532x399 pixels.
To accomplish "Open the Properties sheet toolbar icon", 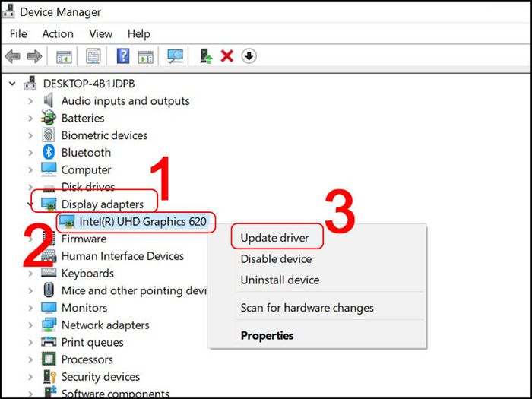I will click(93, 56).
